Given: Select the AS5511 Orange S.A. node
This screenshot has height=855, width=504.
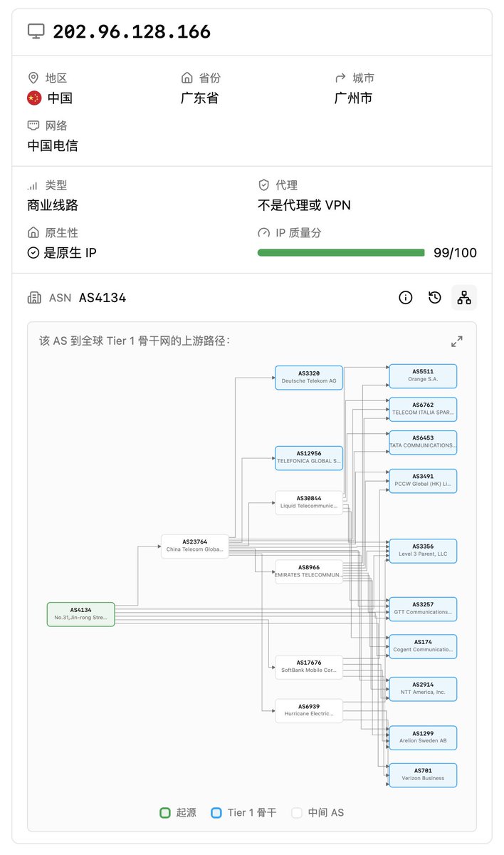Looking at the screenshot, I should 423,375.
